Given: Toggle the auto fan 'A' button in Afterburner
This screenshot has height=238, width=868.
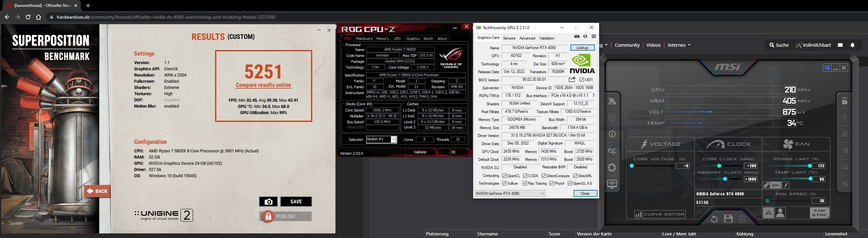Looking at the screenshot, I should (x=768, y=213).
